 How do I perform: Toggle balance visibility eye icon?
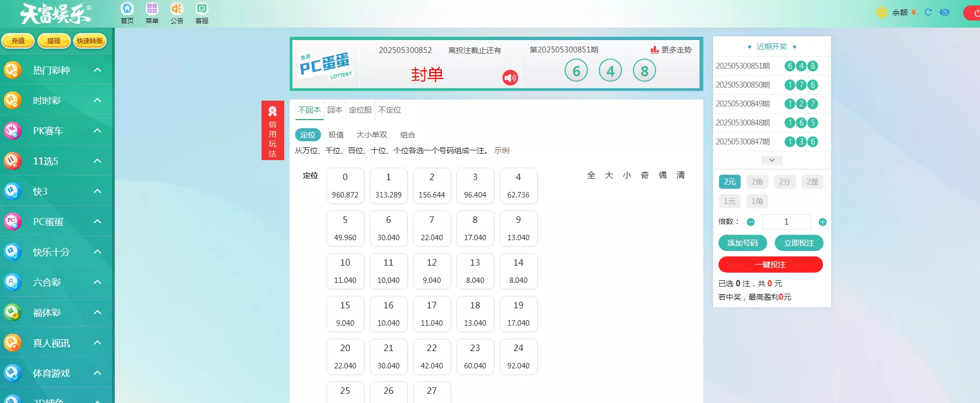pyautogui.click(x=945, y=12)
